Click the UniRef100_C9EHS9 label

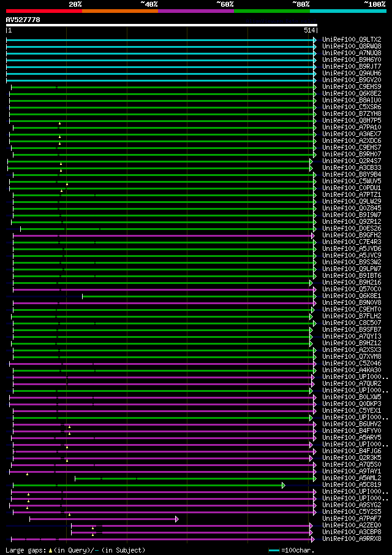pyautogui.click(x=352, y=86)
